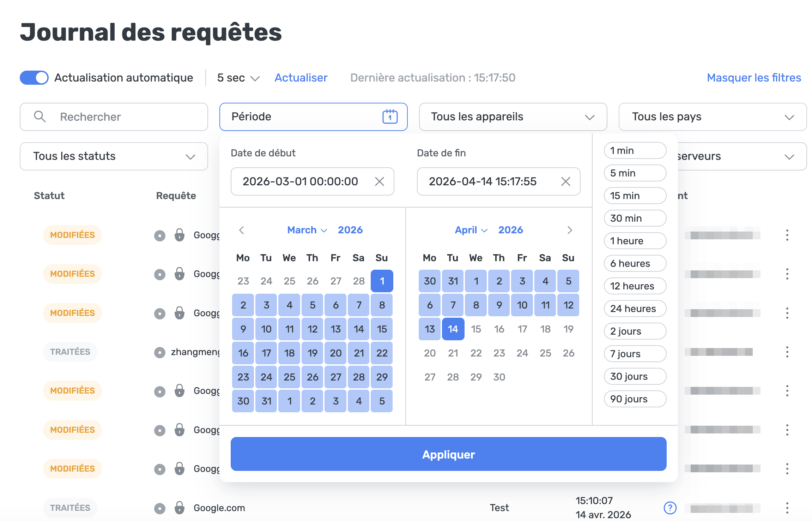The image size is (812, 521).
Task: Open the Période calendar icon
Action: [x=389, y=116]
